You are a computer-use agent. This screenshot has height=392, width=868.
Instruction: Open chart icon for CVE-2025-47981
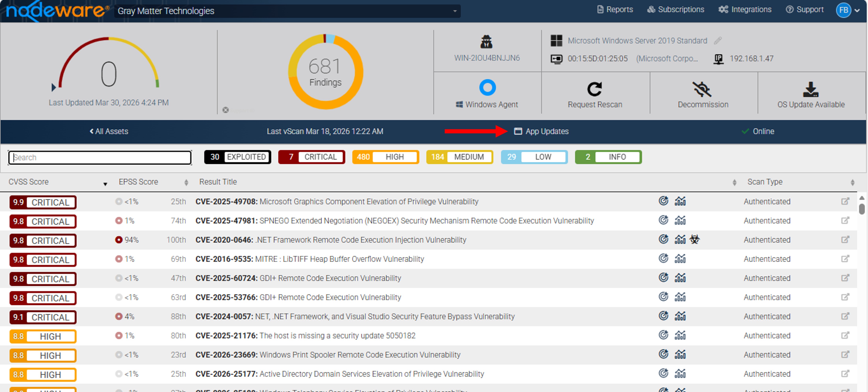[680, 220]
